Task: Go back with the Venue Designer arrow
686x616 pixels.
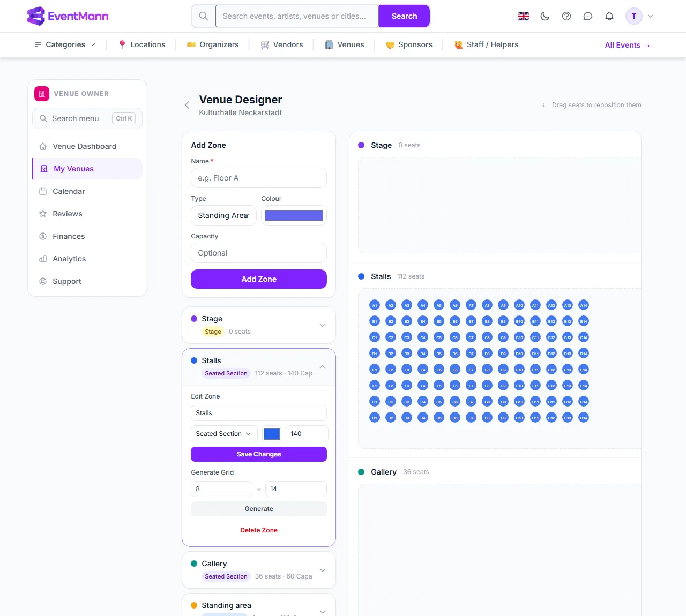Action: click(187, 105)
